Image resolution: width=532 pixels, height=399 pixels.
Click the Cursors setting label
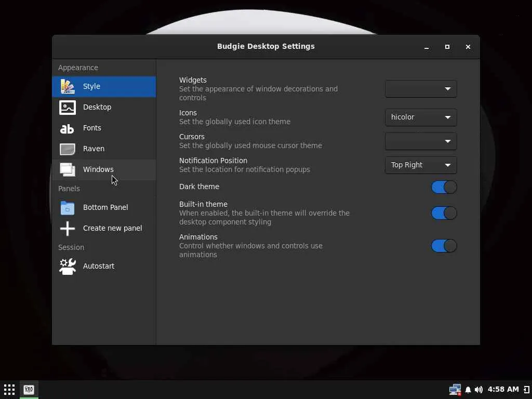192,137
